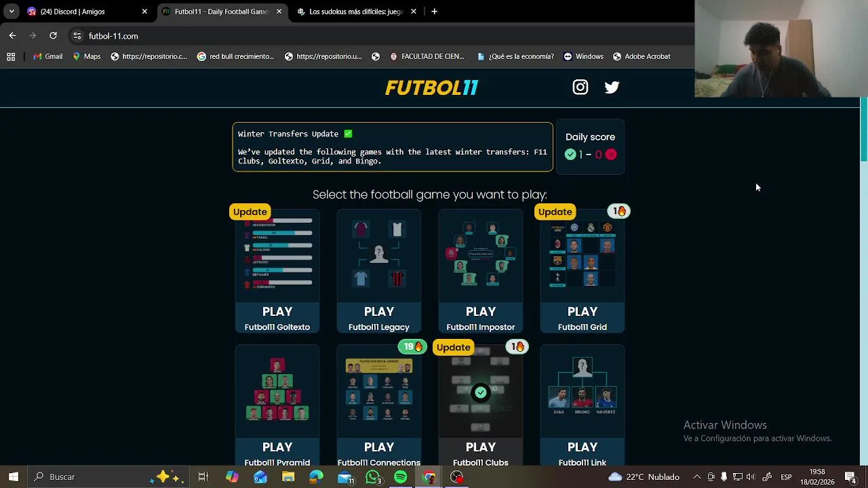Viewport: 868px width, 488px height.
Task: Change the ESP keyboard language
Action: 786,476
